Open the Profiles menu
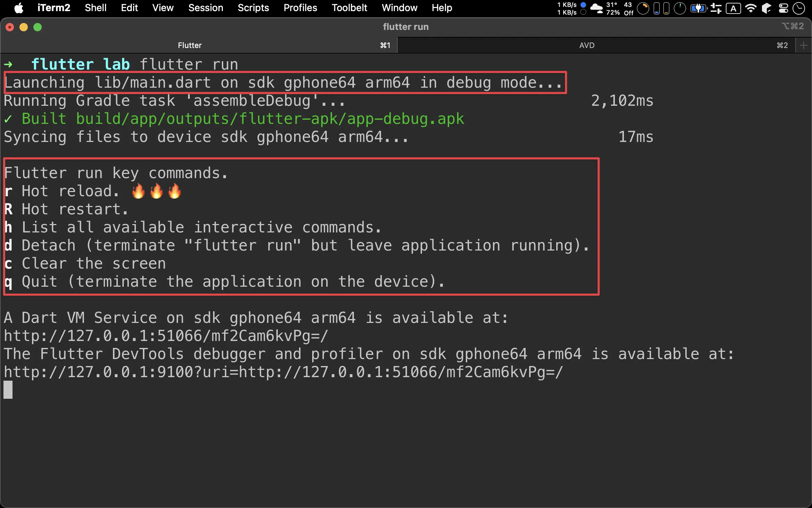 click(x=300, y=8)
